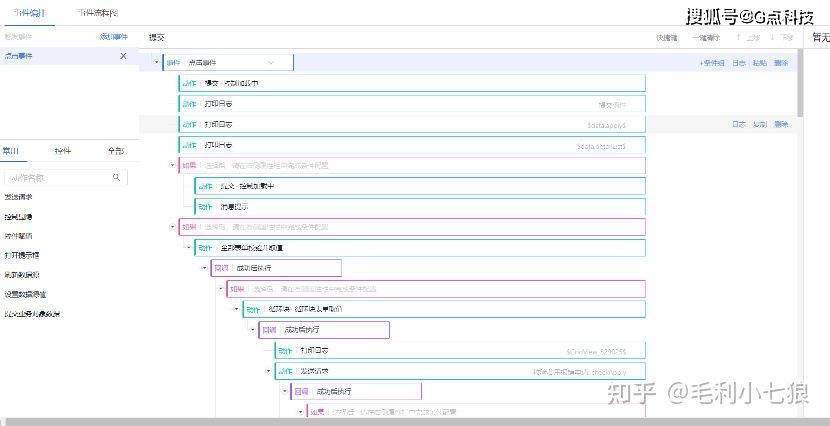The width and height of the screenshot is (830, 426).
Task: Select the first 动作 提交 node under 点击事件
Action: pos(412,83)
